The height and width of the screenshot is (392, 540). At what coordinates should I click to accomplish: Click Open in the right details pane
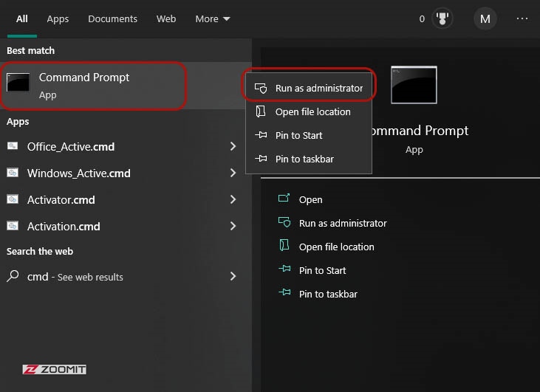310,199
